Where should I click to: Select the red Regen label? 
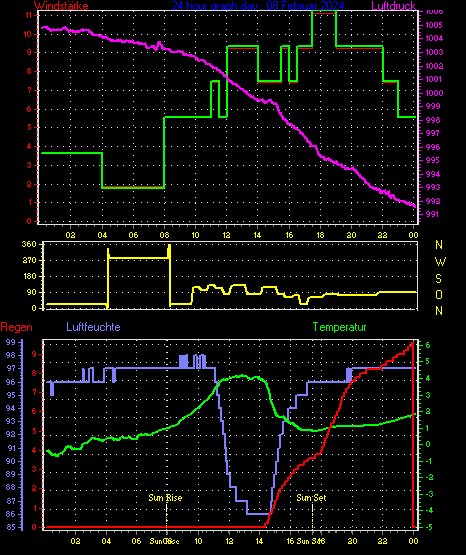(16, 327)
